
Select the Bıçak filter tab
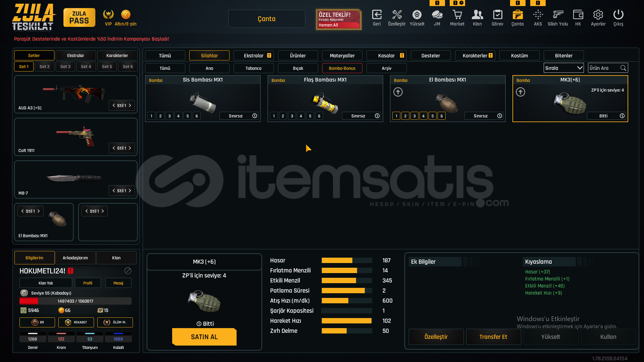tap(298, 68)
